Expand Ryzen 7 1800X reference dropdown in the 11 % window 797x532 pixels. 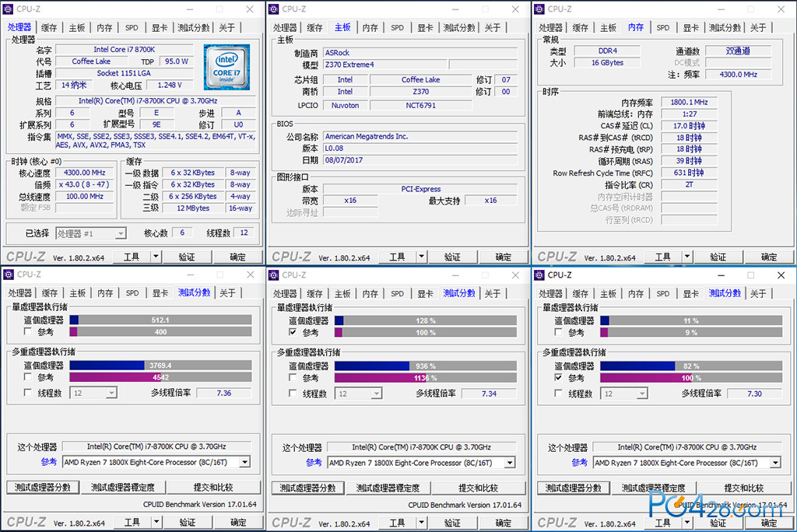click(x=776, y=462)
